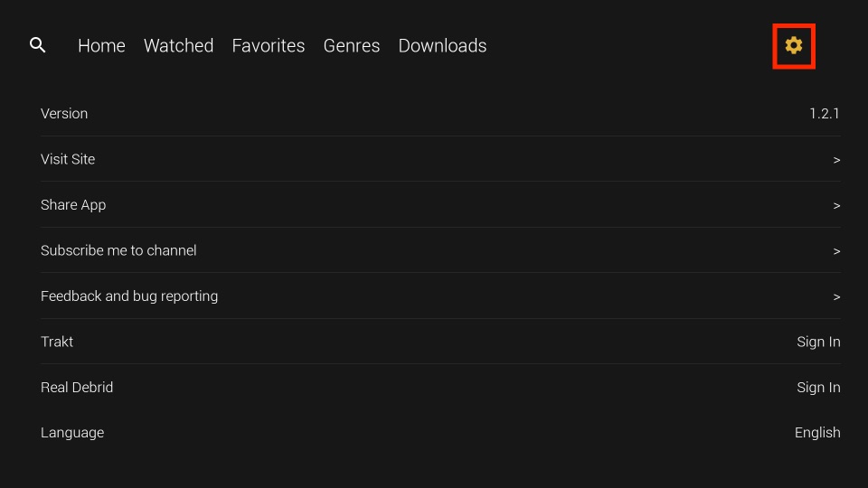
Task: Expand the Visit Site arrow
Action: (836, 160)
